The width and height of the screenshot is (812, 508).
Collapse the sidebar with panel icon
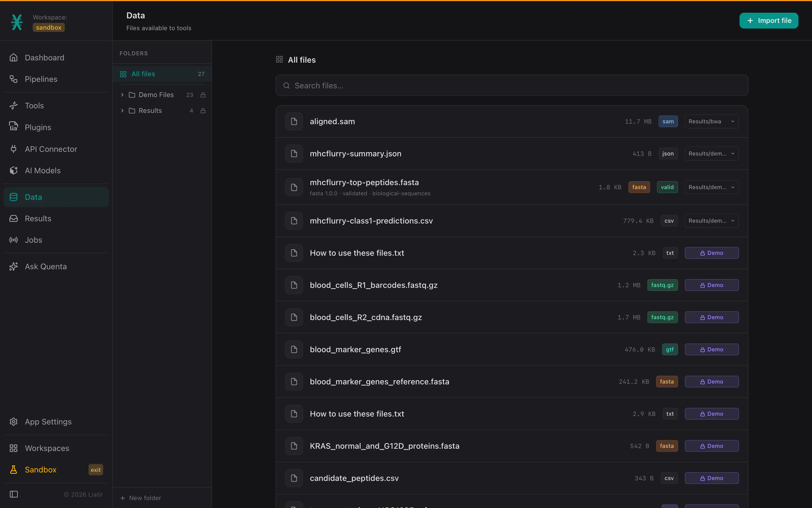point(14,494)
